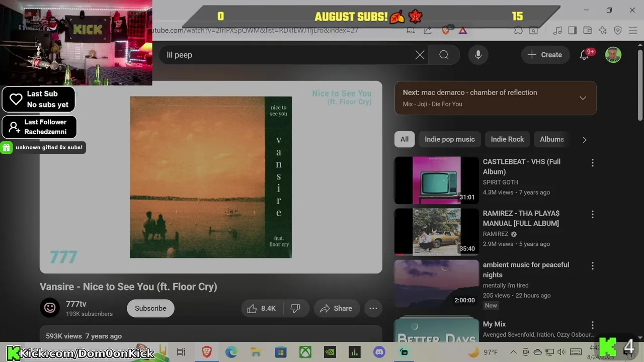Open File Explorer from the taskbar
The image size is (644, 362).
(256, 352)
